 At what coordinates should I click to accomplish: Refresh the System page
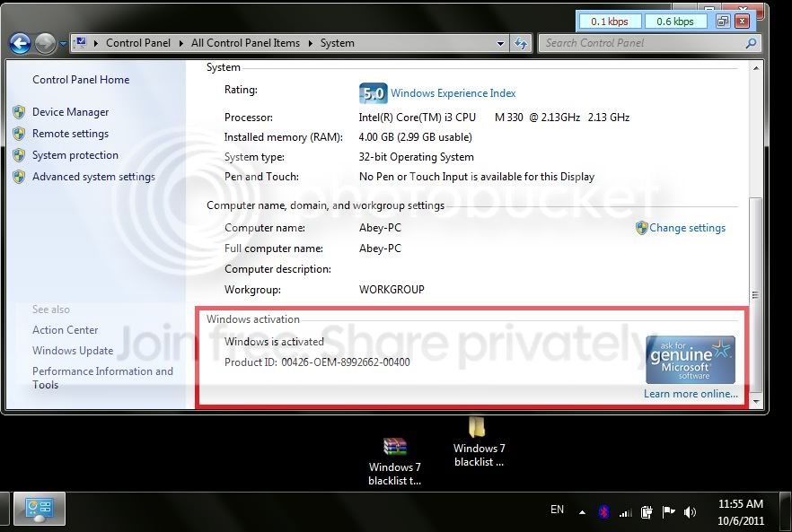click(x=521, y=43)
